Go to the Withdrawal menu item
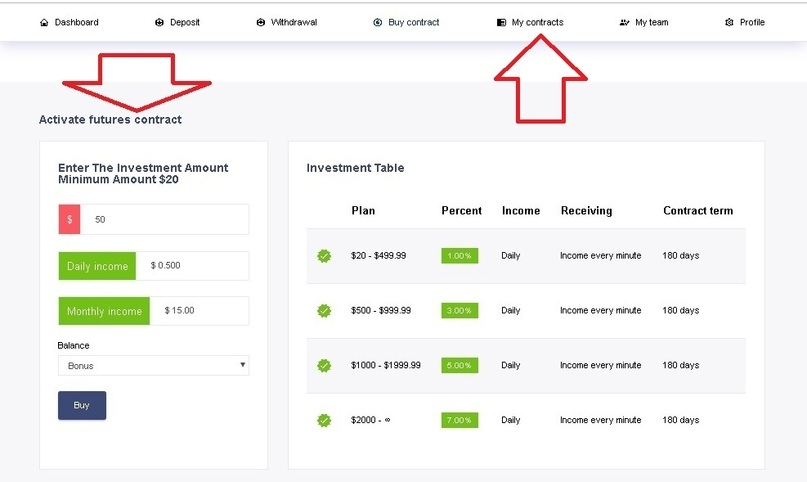This screenshot has width=807, height=482. (294, 22)
